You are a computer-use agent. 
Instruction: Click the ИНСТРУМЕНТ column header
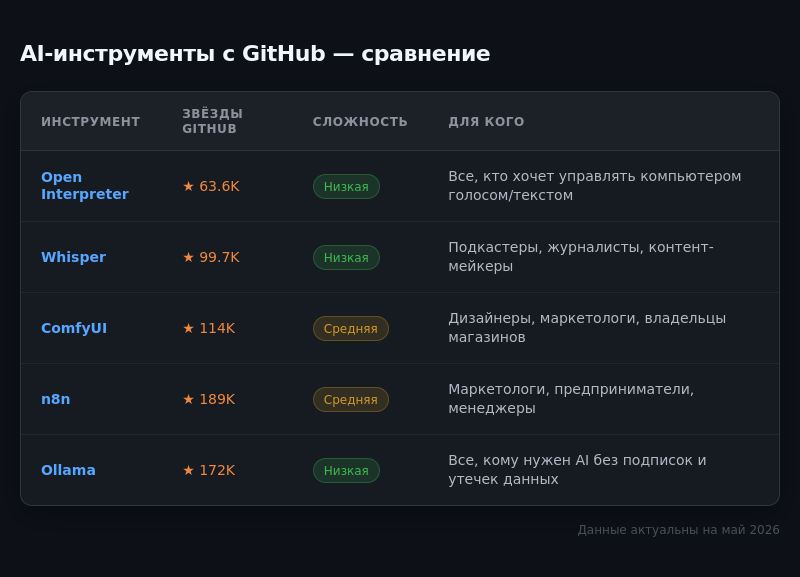click(91, 121)
